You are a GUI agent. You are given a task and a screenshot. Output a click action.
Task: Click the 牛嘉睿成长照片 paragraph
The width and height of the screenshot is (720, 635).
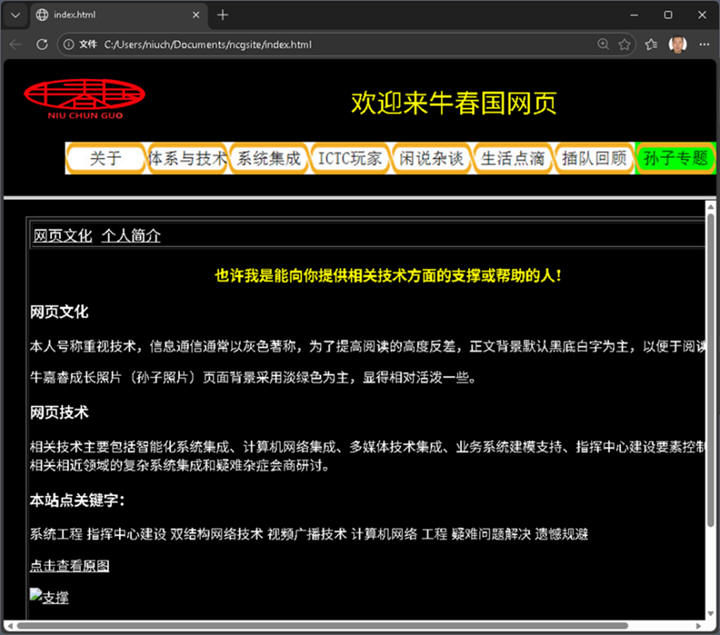pos(253,377)
